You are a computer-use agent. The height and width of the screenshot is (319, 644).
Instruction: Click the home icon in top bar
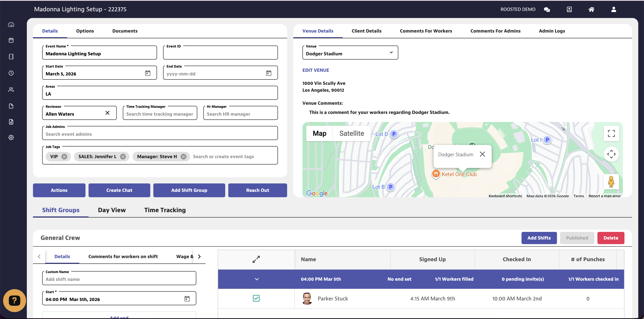pyautogui.click(x=591, y=10)
